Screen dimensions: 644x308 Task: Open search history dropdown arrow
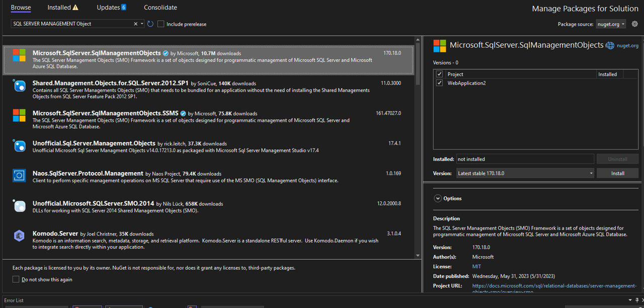pyautogui.click(x=142, y=24)
